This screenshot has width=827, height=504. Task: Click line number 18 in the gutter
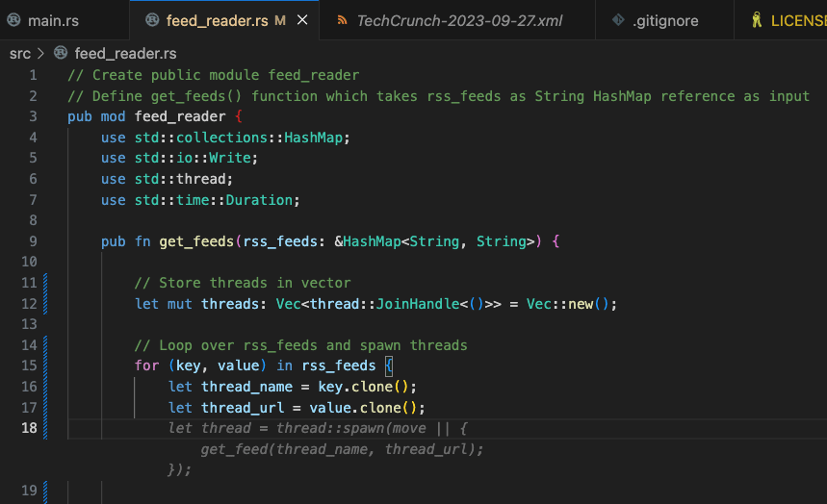pos(29,428)
